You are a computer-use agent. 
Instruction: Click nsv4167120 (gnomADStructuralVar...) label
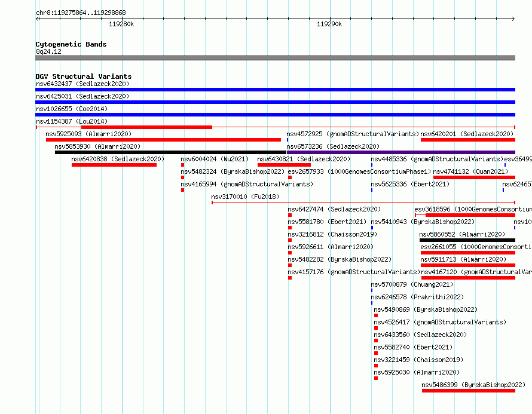tap(476, 272)
